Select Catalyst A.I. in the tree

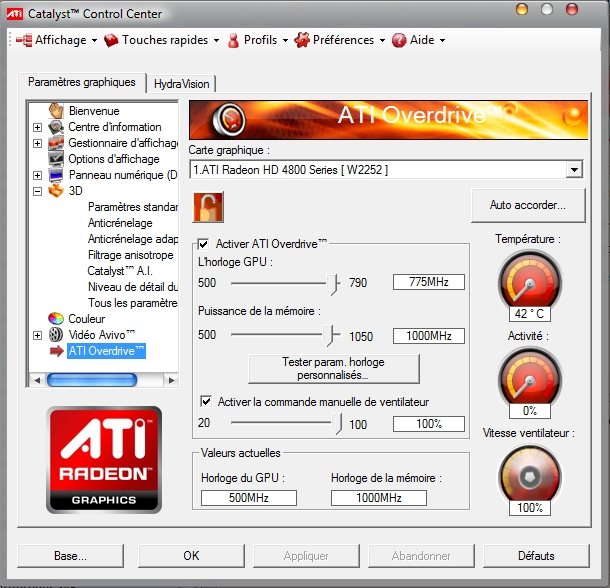(x=120, y=271)
